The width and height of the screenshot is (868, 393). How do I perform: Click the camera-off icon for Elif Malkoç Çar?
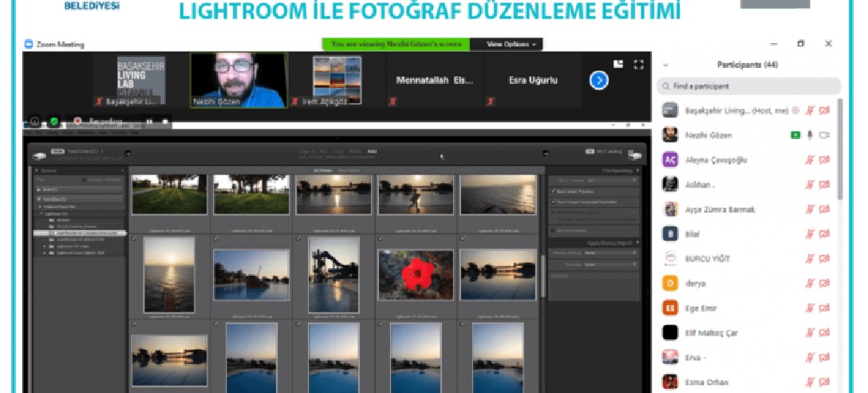tap(824, 332)
